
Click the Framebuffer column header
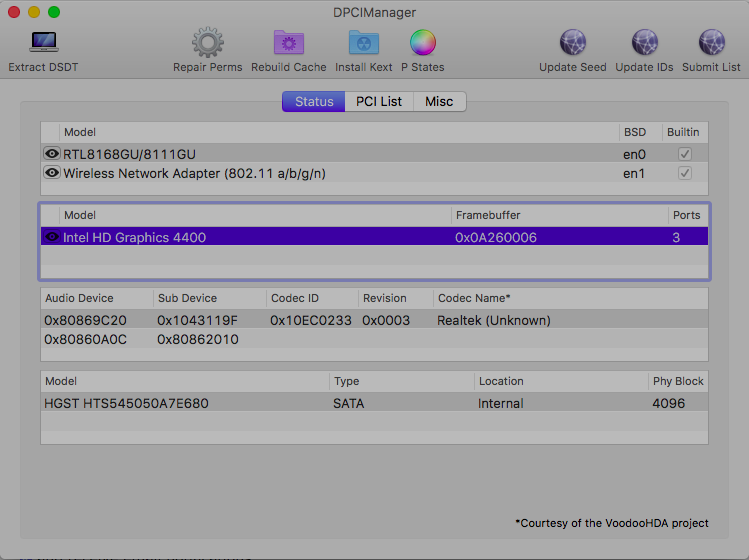tap(558, 215)
